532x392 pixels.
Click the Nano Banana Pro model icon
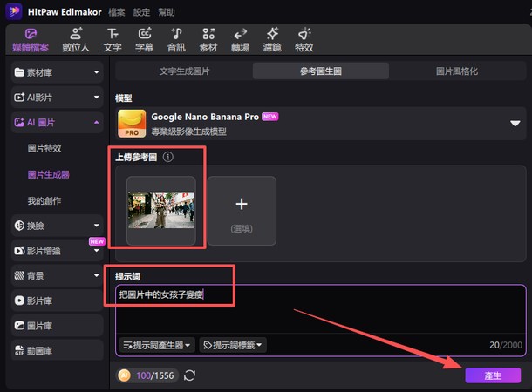(x=132, y=124)
